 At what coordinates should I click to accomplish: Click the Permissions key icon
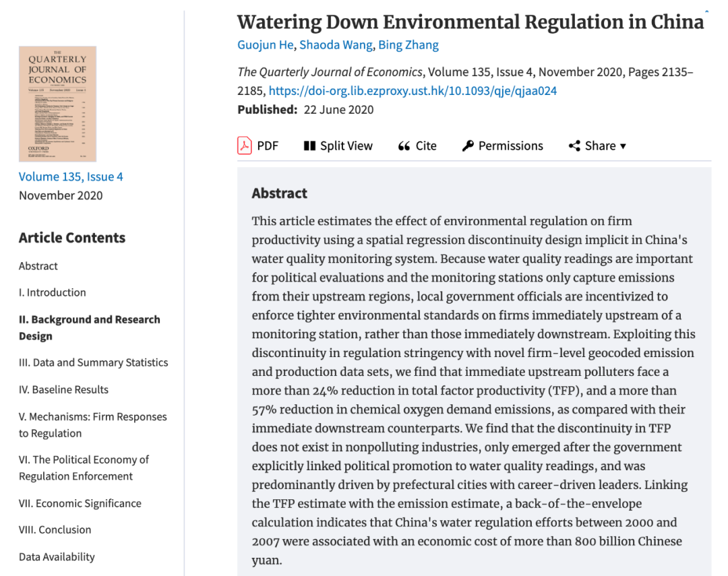pos(468,146)
